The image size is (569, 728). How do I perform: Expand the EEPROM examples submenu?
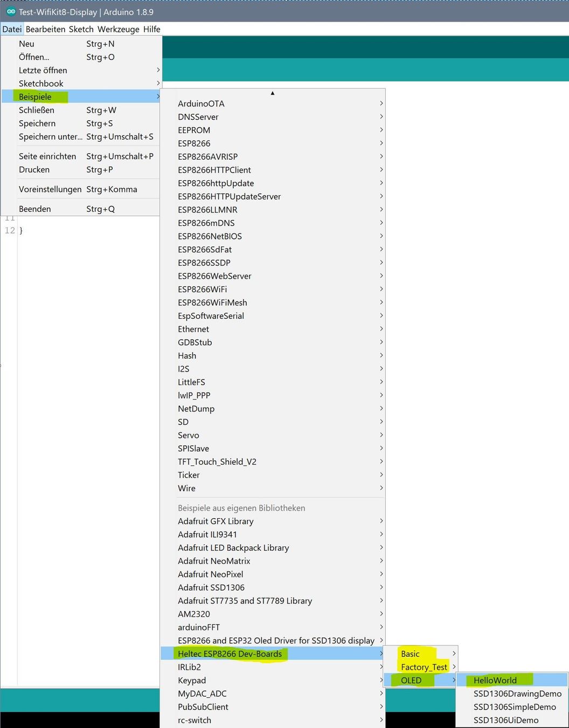(x=273, y=130)
